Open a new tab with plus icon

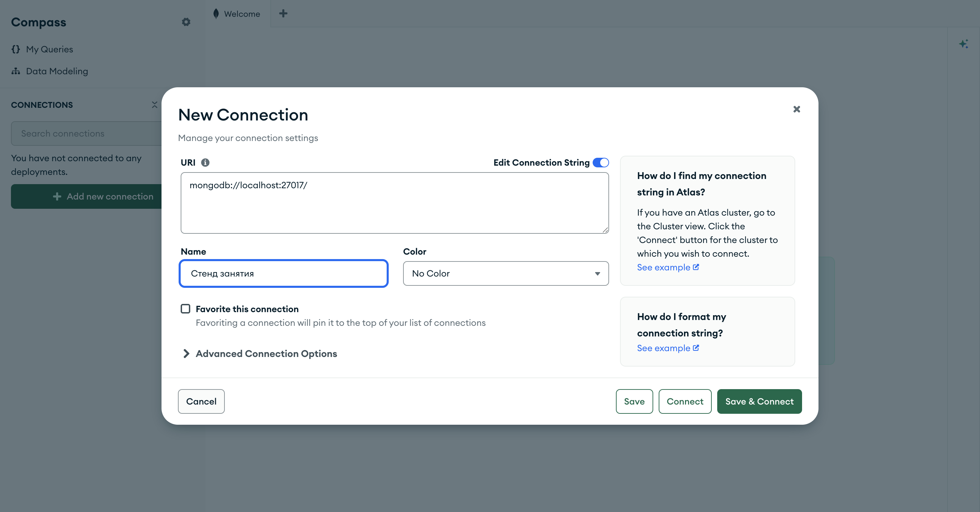[x=283, y=14]
